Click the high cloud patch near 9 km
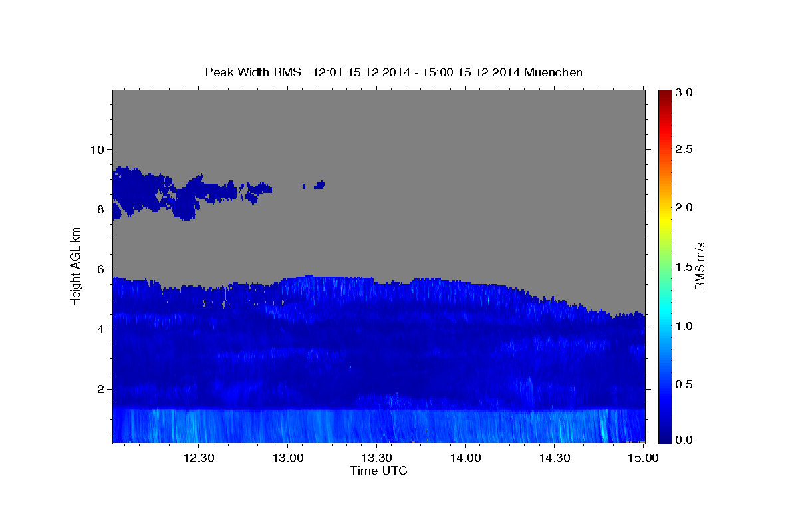The image size is (798, 532). [x=160, y=193]
